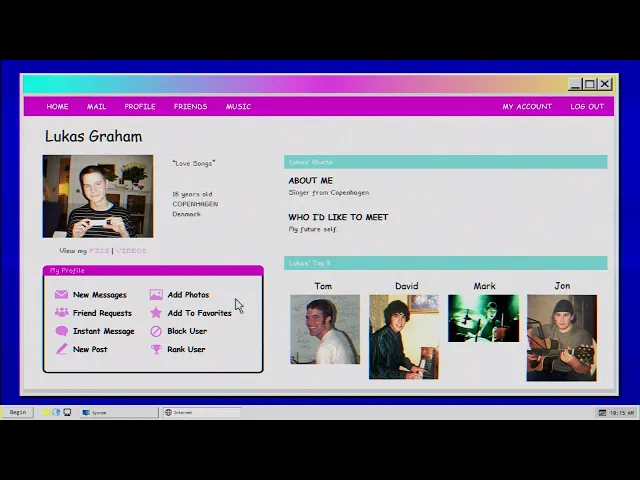Click the Rank User label

[186, 349]
